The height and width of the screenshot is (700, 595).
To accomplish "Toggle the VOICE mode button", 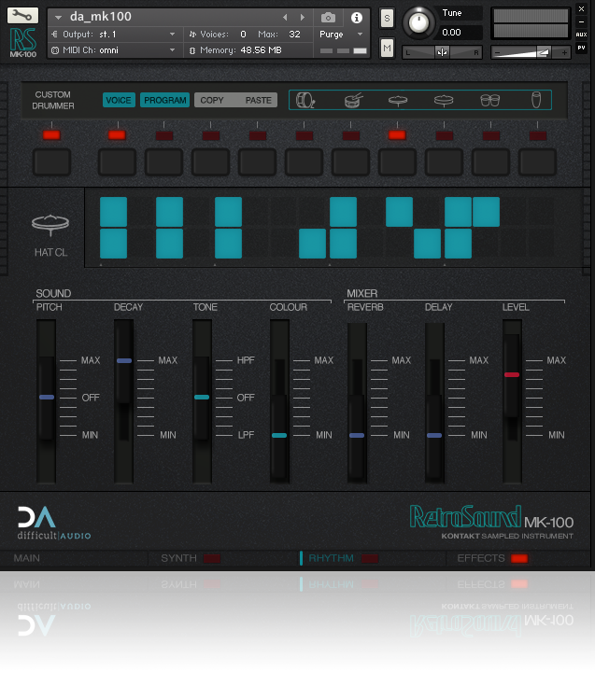I will [x=119, y=100].
